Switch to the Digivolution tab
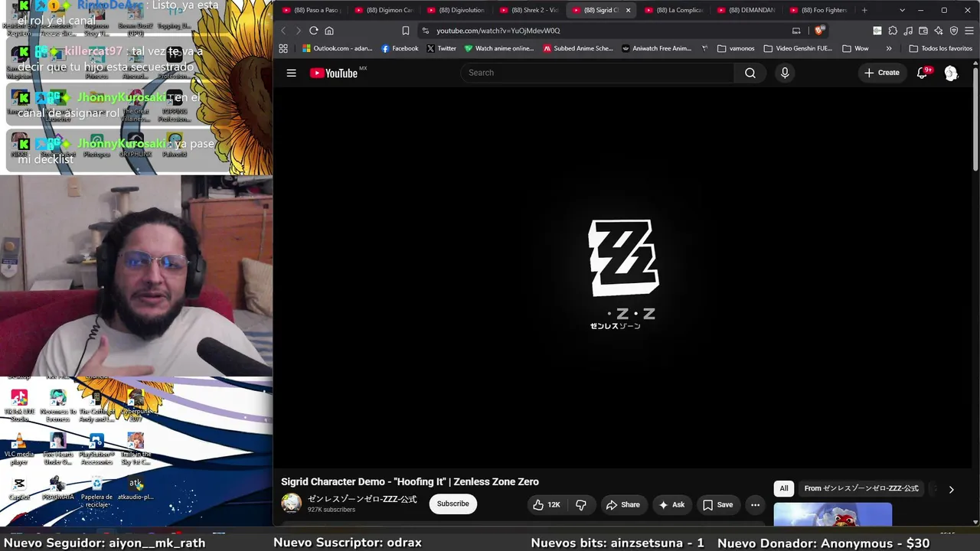 click(456, 10)
